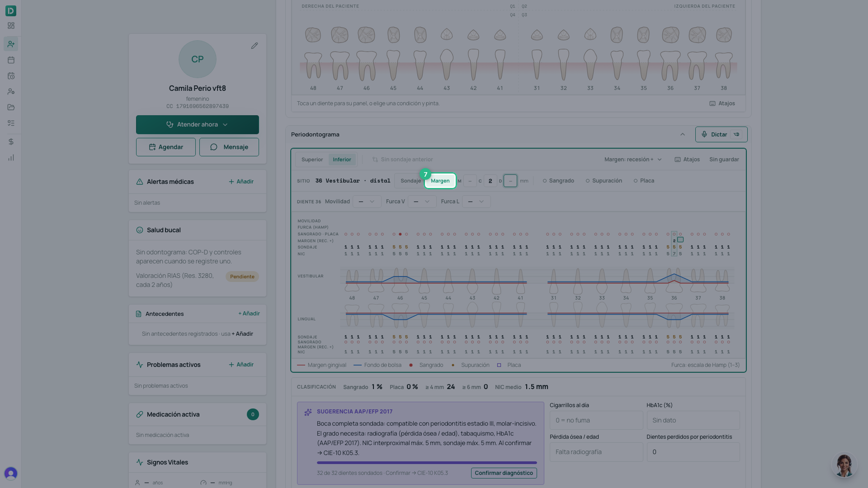Open the folder icon in left sidebar

tap(11, 107)
